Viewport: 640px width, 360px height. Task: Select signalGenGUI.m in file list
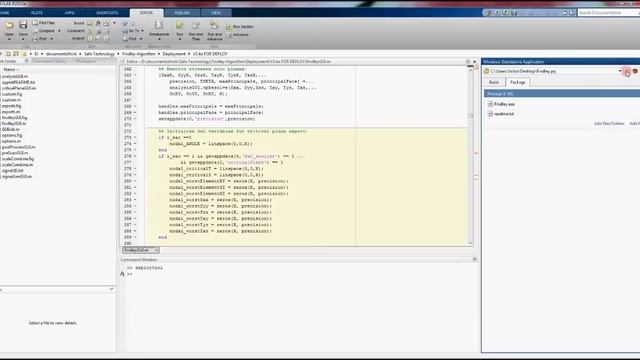tap(16, 177)
